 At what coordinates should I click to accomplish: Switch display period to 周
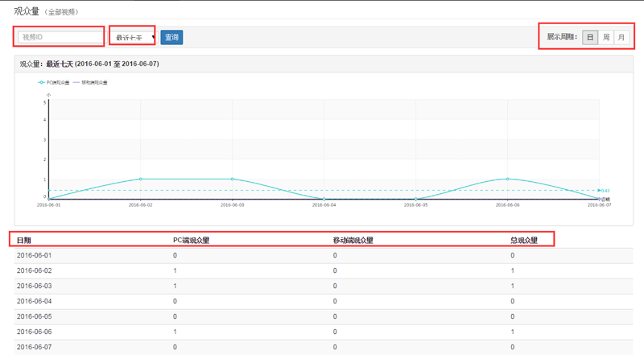pyautogui.click(x=606, y=37)
